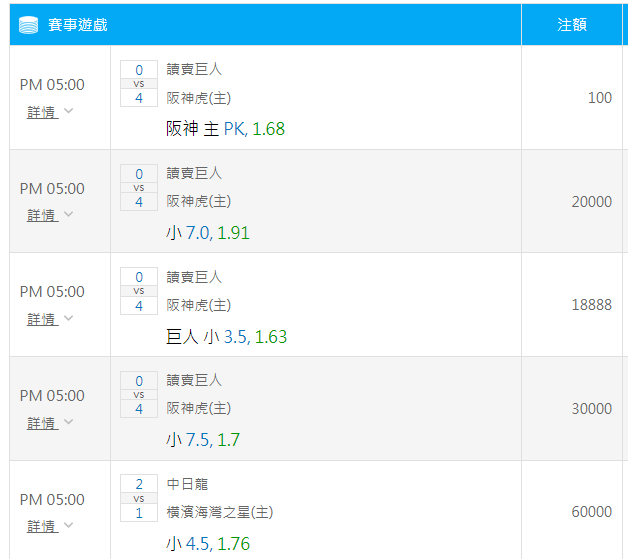Select the 小 7.0, 1.91 bet text
This screenshot has width=628, height=559.
(208, 233)
